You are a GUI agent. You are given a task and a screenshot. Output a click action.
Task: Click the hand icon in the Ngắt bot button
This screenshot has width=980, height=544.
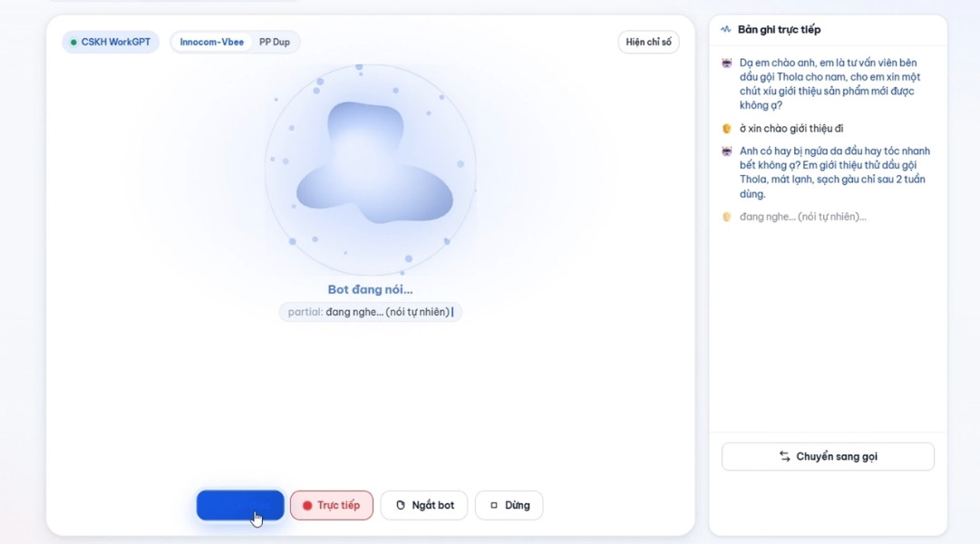click(401, 505)
